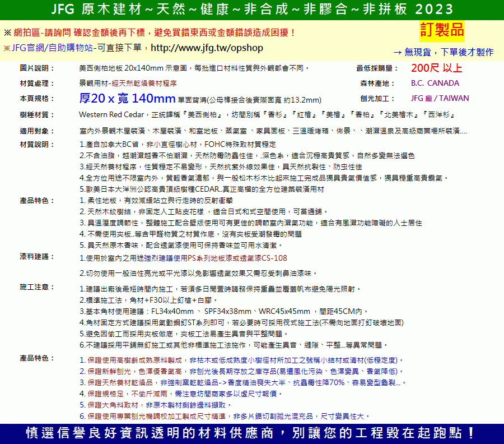504x444 pixels.
Task: Click the label 施工注意
Action: pyautogui.click(x=36, y=287)
